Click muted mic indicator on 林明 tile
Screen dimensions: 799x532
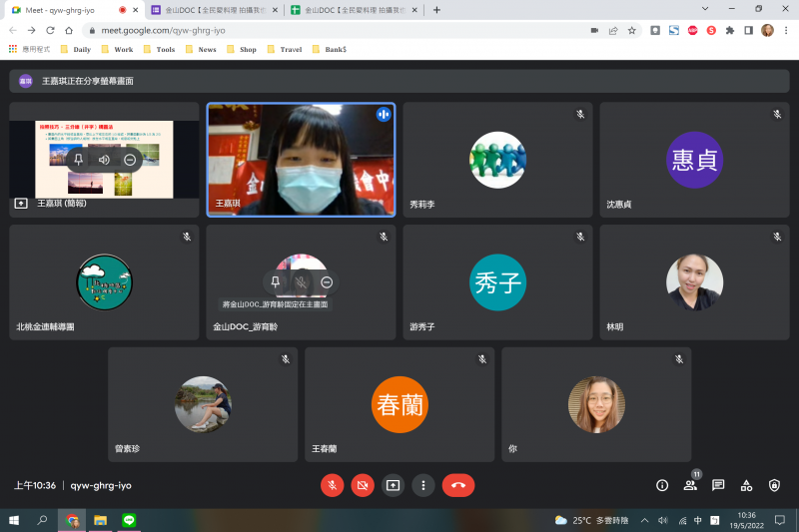[x=777, y=237]
